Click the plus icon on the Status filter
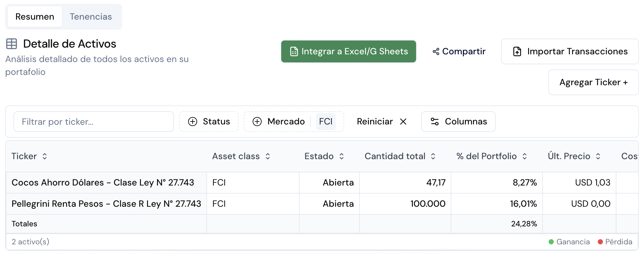This screenshot has width=644, height=254. [x=193, y=122]
